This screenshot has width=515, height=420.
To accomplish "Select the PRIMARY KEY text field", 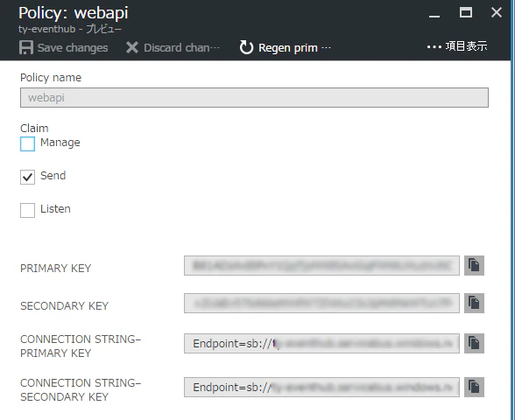I will 321,265.
